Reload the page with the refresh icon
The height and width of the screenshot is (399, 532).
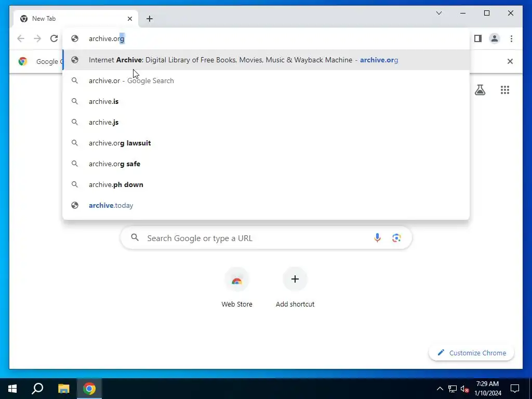click(x=54, y=38)
